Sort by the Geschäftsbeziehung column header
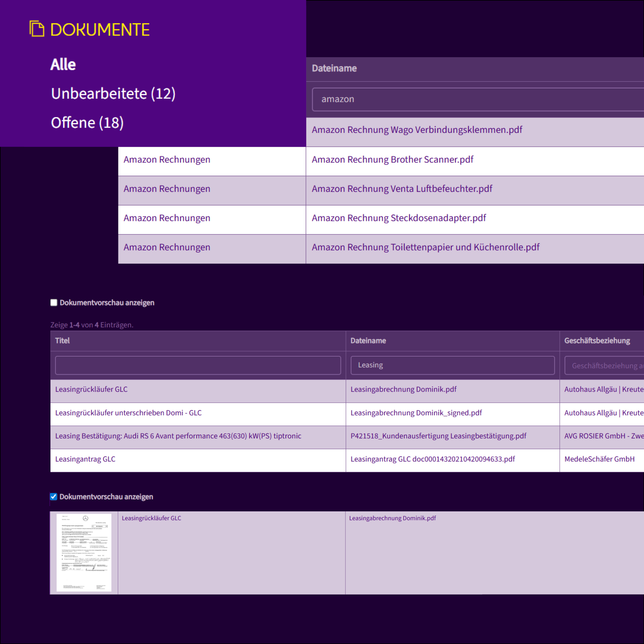 coord(597,341)
